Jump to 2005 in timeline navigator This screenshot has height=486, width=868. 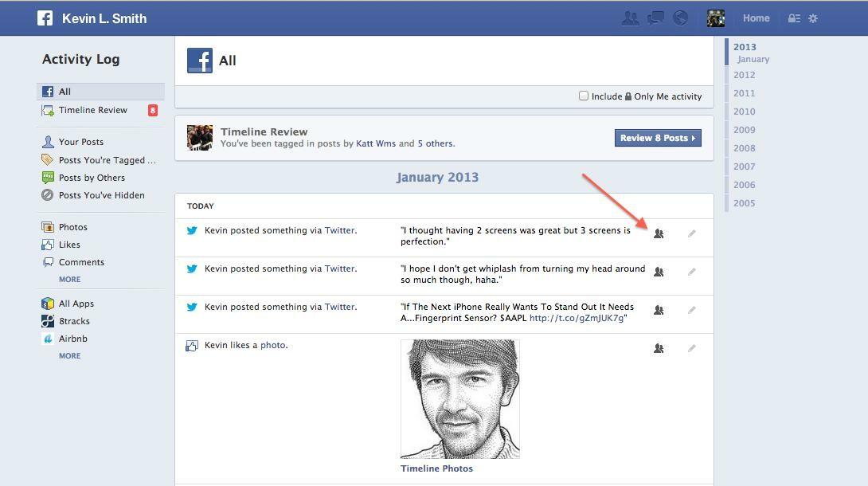(744, 202)
